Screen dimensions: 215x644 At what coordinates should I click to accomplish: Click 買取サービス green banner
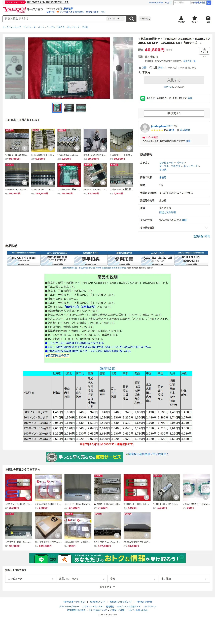[x=85, y=457]
